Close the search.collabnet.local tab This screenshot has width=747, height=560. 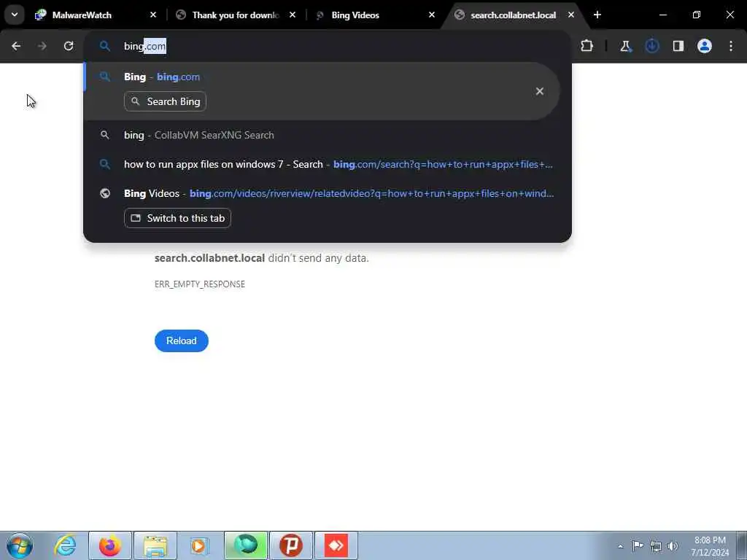point(570,15)
